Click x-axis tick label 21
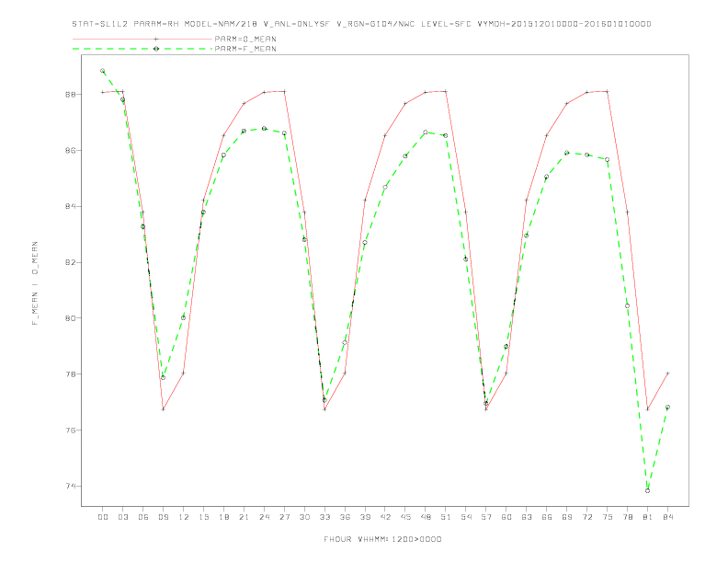Viewport: 728px width, 563px height. (x=244, y=517)
